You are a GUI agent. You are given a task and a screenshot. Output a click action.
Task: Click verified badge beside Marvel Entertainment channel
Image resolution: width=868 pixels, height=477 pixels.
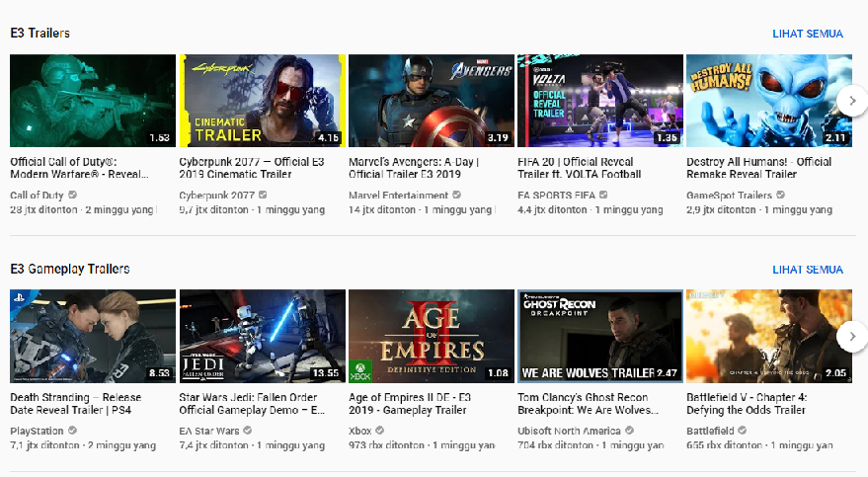456,195
